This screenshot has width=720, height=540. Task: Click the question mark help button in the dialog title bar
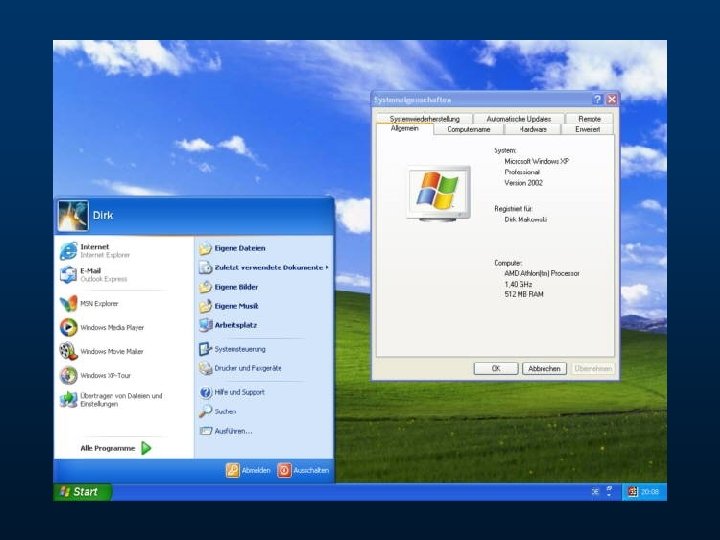[x=597, y=99]
